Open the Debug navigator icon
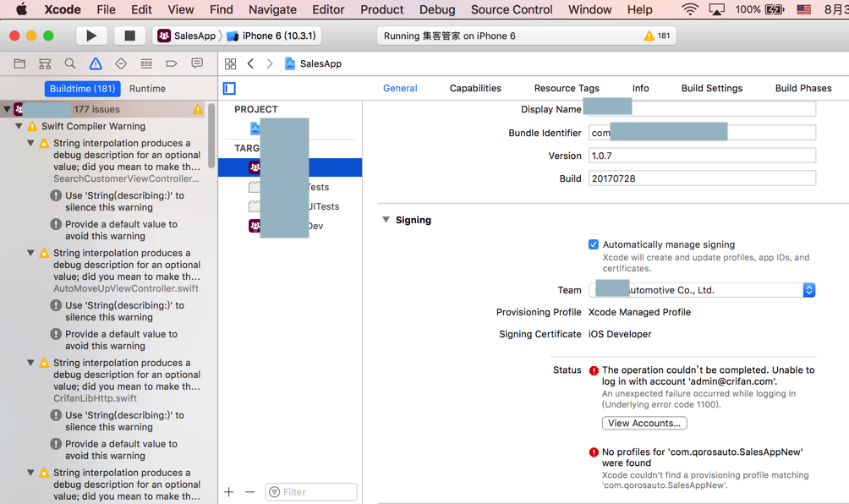Viewport: 849px width, 504px height. 146,63
